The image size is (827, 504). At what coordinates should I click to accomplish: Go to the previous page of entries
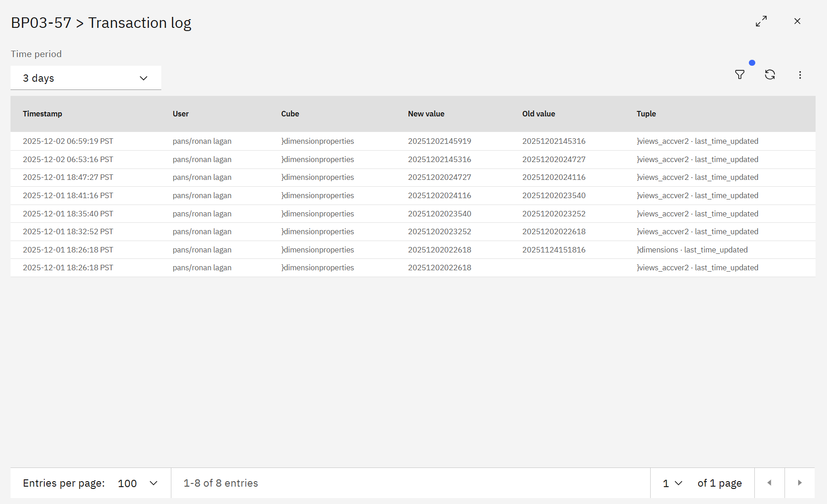click(x=769, y=483)
